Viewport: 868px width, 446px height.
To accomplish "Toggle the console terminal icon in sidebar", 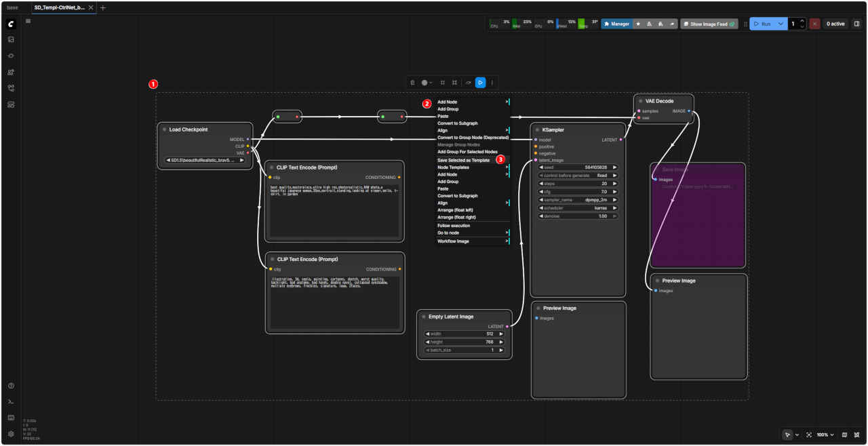I will click(x=11, y=402).
